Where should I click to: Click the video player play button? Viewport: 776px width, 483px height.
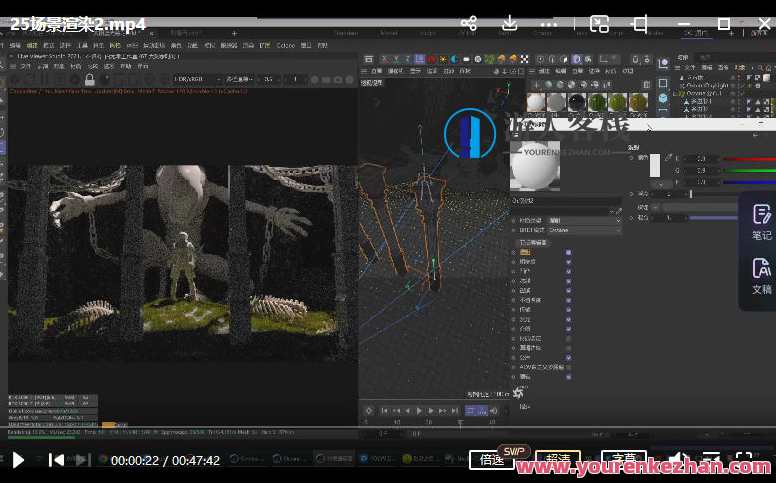click(18, 460)
